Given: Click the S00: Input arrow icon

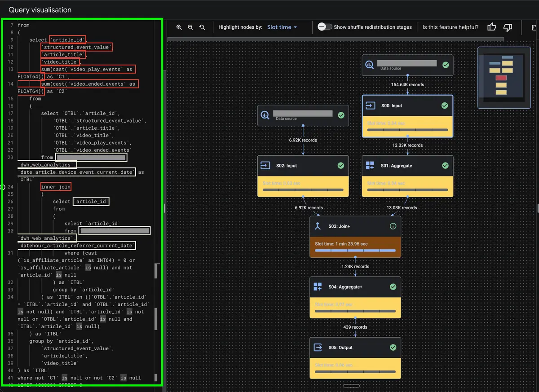Looking at the screenshot, I should click(371, 106).
